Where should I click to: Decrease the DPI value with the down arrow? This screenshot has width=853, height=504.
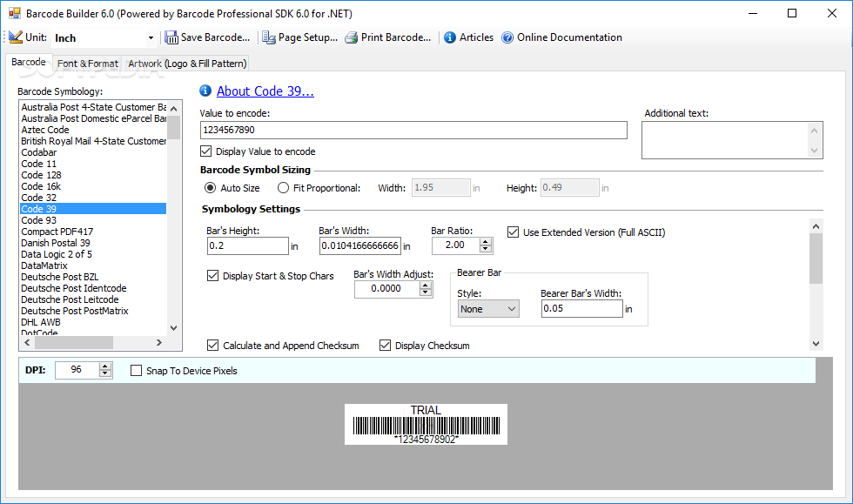[x=105, y=374]
